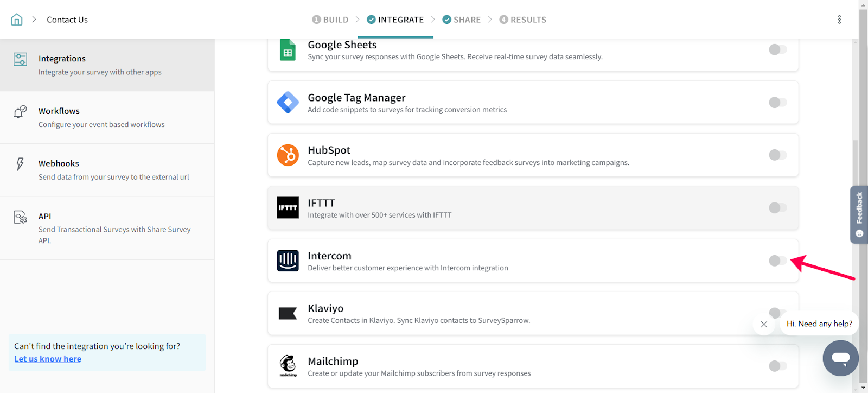Turn on the HubSpot integration toggle
Screen dimensions: 868x393
pyautogui.click(x=777, y=155)
